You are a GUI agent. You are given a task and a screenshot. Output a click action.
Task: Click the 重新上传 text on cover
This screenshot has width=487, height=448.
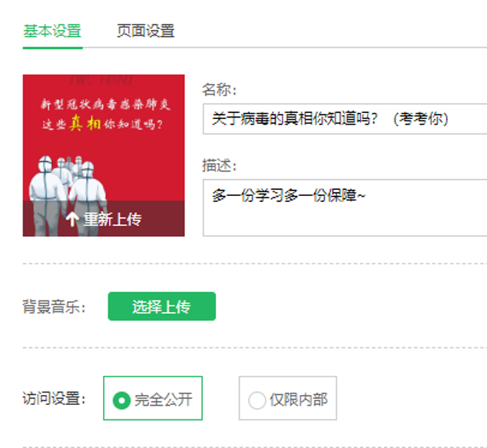112,219
